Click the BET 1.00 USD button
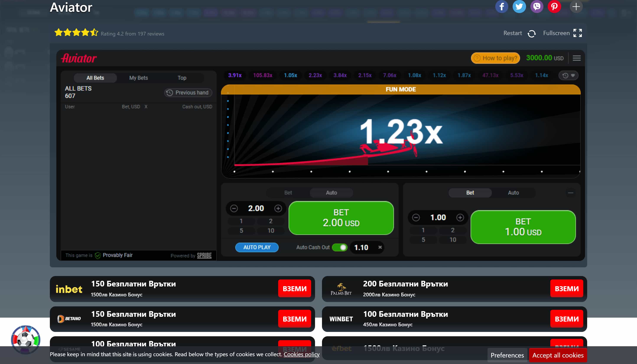The width and height of the screenshot is (637, 364). pyautogui.click(x=523, y=227)
